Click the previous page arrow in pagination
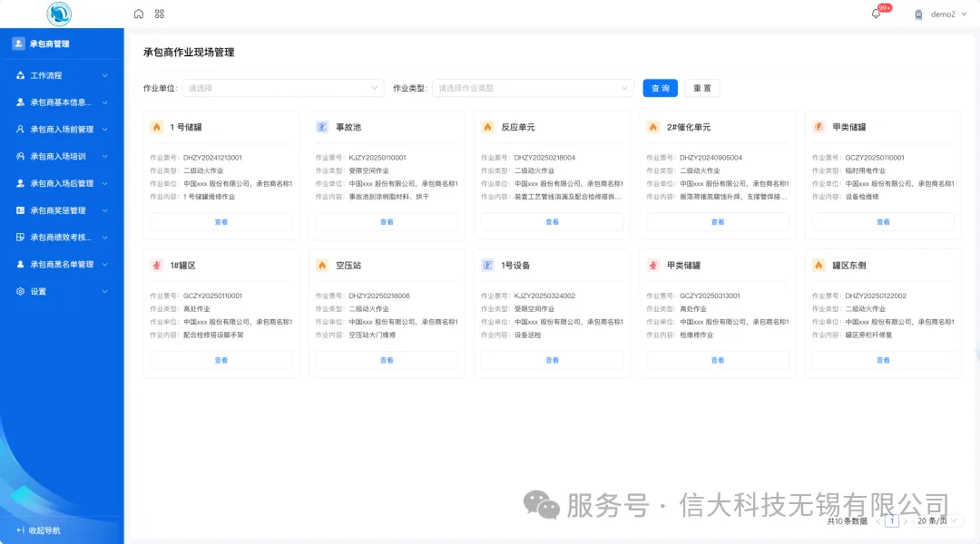 click(x=878, y=521)
